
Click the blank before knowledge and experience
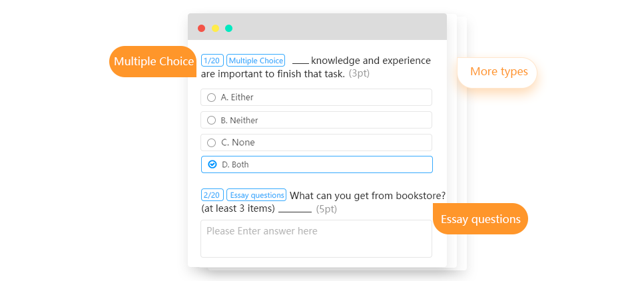pyautogui.click(x=300, y=62)
